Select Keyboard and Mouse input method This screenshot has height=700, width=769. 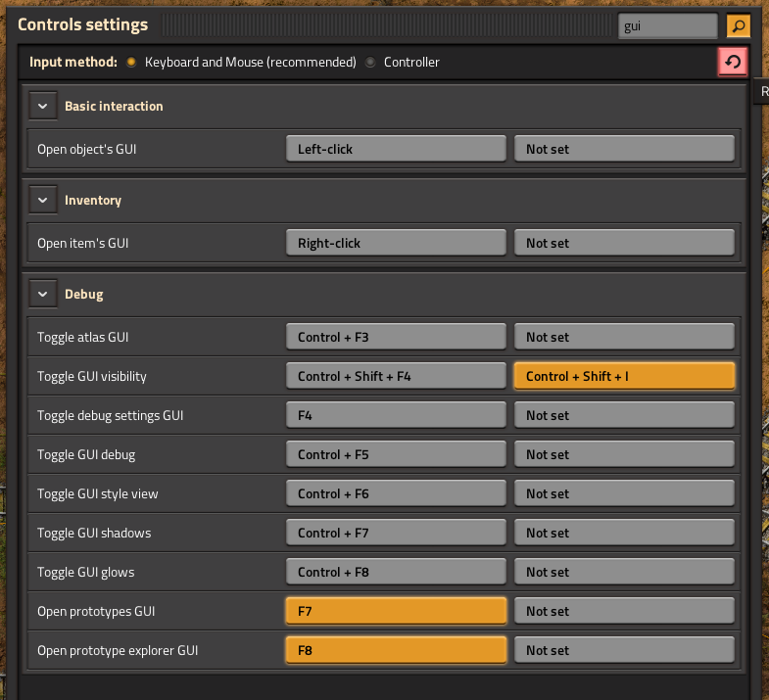point(131,62)
